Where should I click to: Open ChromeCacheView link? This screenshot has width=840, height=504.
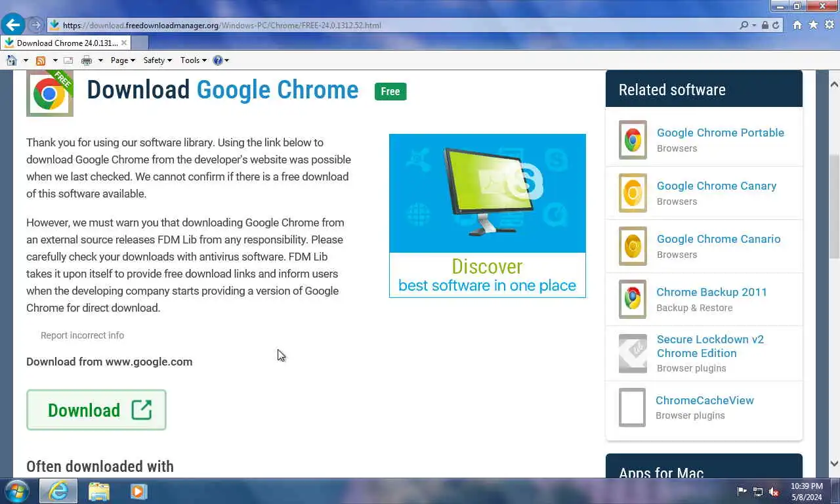tap(705, 400)
